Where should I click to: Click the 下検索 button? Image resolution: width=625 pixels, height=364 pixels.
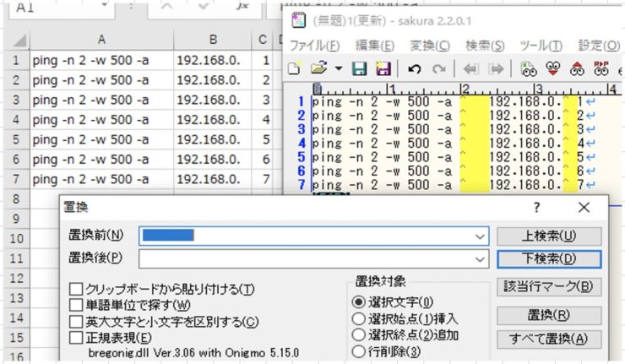coord(549,258)
